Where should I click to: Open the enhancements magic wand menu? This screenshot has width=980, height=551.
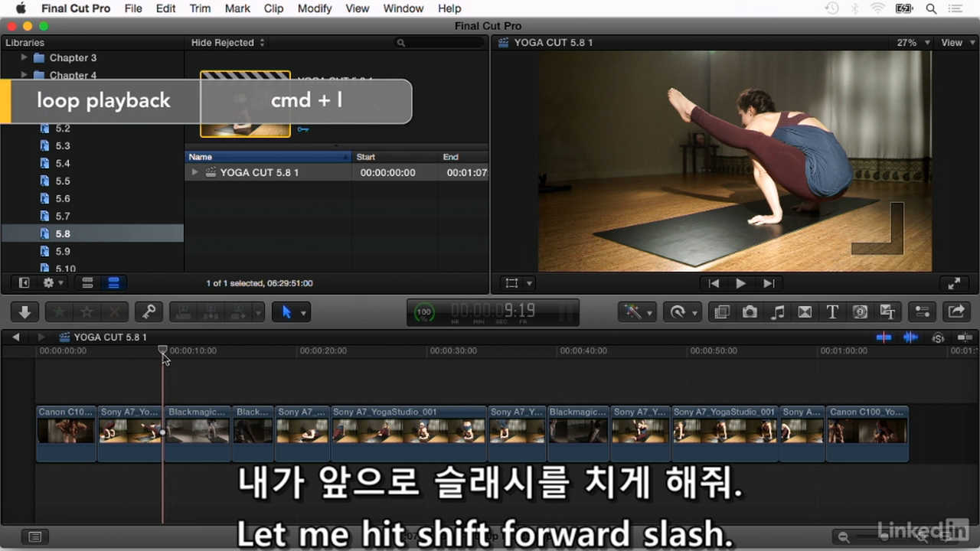click(637, 311)
